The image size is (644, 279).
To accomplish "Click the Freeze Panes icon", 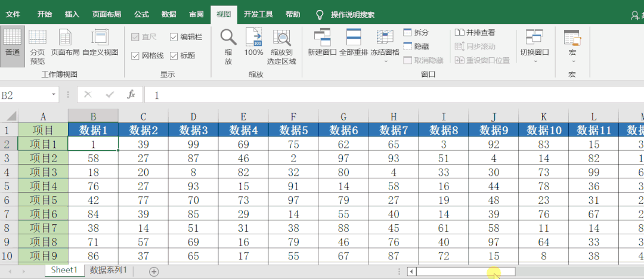I will (385, 37).
